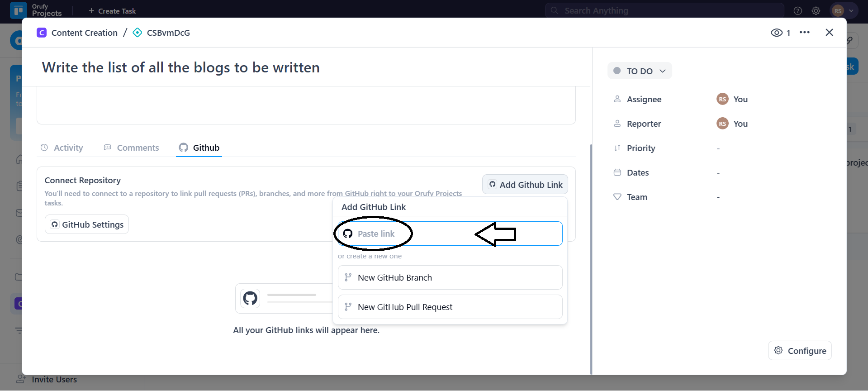Screen dimensions: 868x391
Task: Click the Add Github Link button
Action: click(525, 185)
